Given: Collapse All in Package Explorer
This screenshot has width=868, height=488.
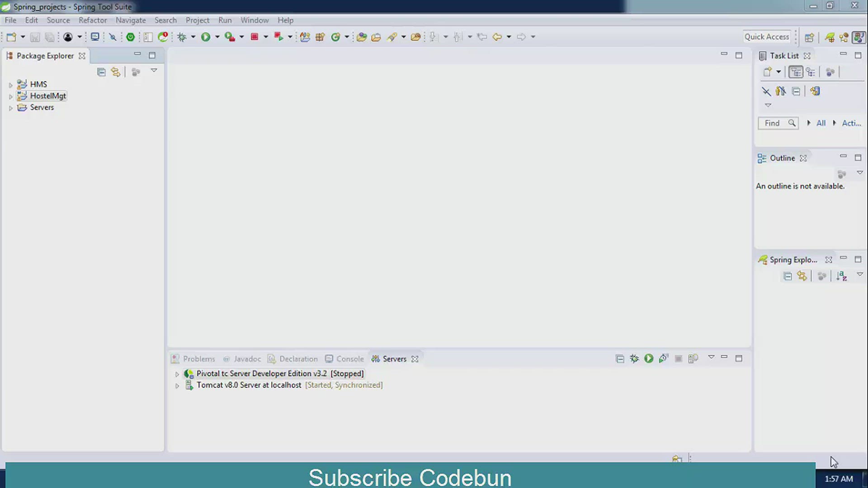Looking at the screenshot, I should (x=101, y=72).
